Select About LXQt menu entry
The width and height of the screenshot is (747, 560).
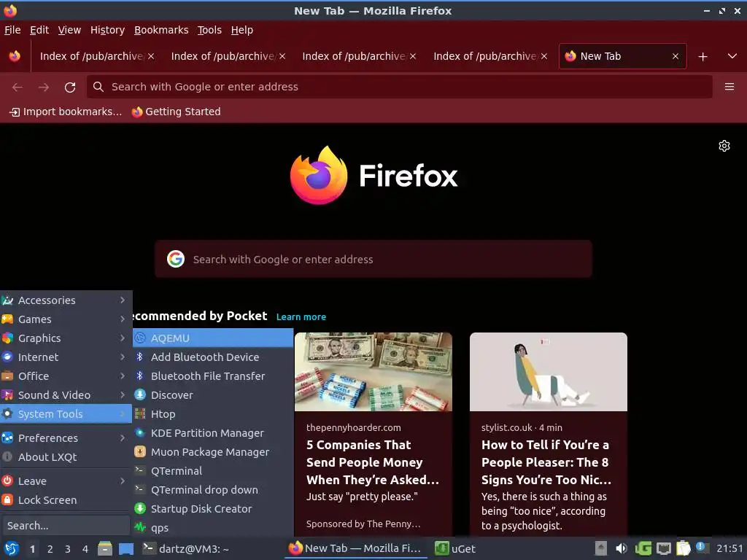point(66,457)
